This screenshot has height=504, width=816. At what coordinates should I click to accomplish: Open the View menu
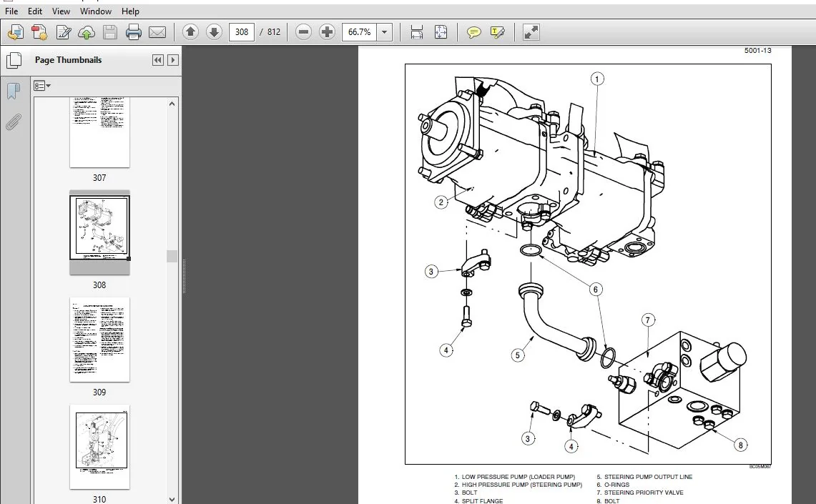point(61,11)
